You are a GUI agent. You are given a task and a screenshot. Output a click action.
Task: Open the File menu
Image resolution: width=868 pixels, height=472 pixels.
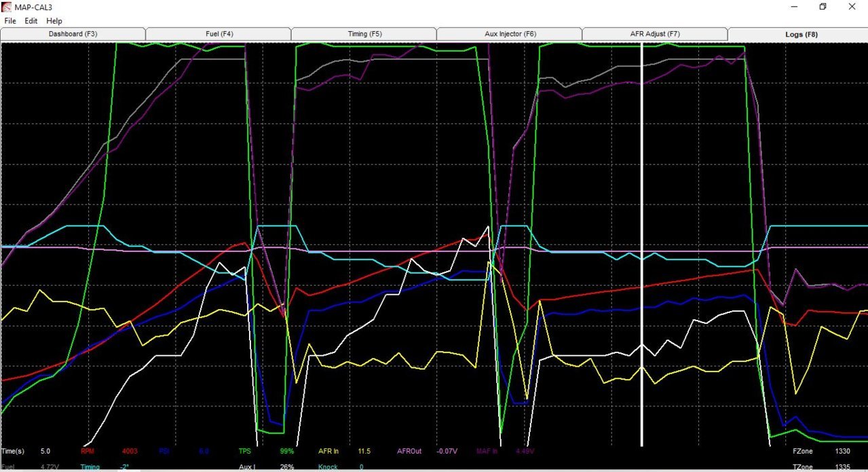[x=10, y=21]
